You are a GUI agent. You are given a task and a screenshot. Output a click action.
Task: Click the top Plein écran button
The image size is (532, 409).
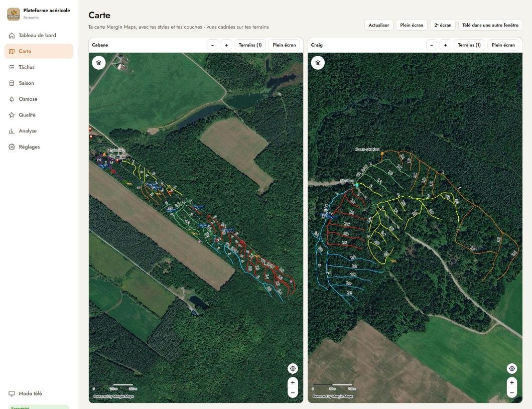coord(412,25)
